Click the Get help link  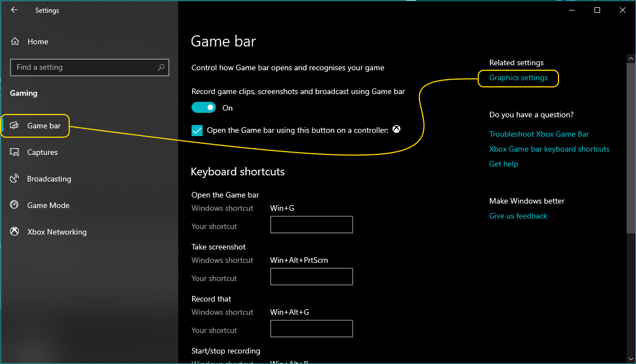click(x=503, y=164)
